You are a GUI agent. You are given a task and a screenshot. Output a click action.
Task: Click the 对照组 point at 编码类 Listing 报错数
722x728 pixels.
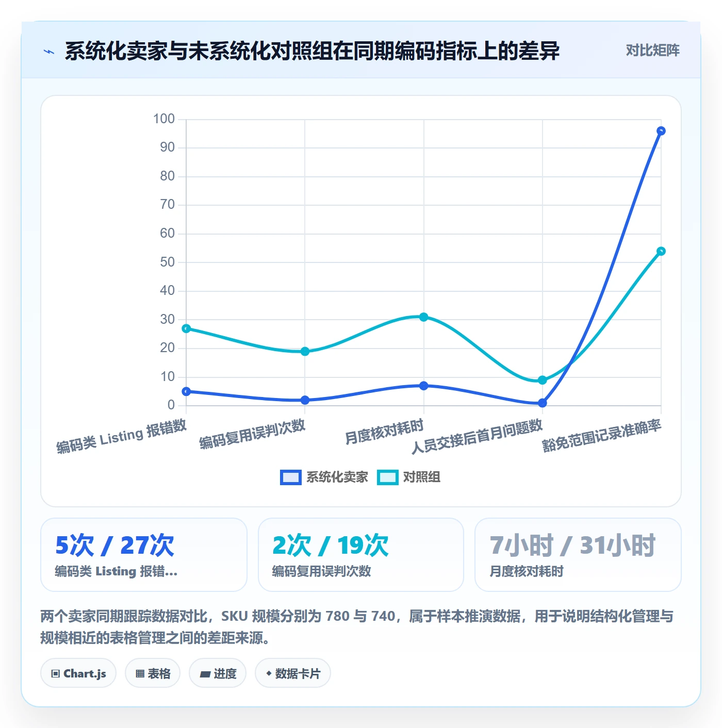[186, 328]
